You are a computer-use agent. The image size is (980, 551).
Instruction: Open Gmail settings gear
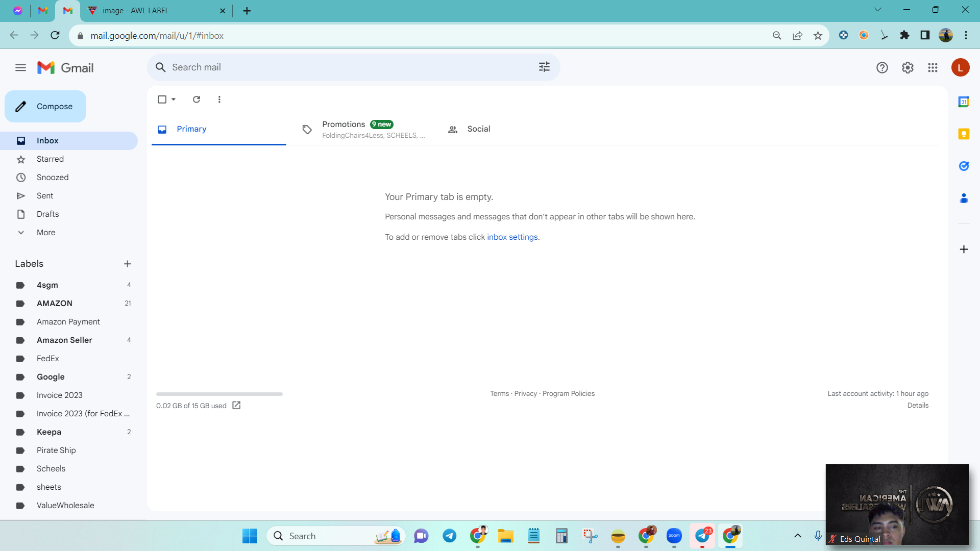[x=908, y=68]
